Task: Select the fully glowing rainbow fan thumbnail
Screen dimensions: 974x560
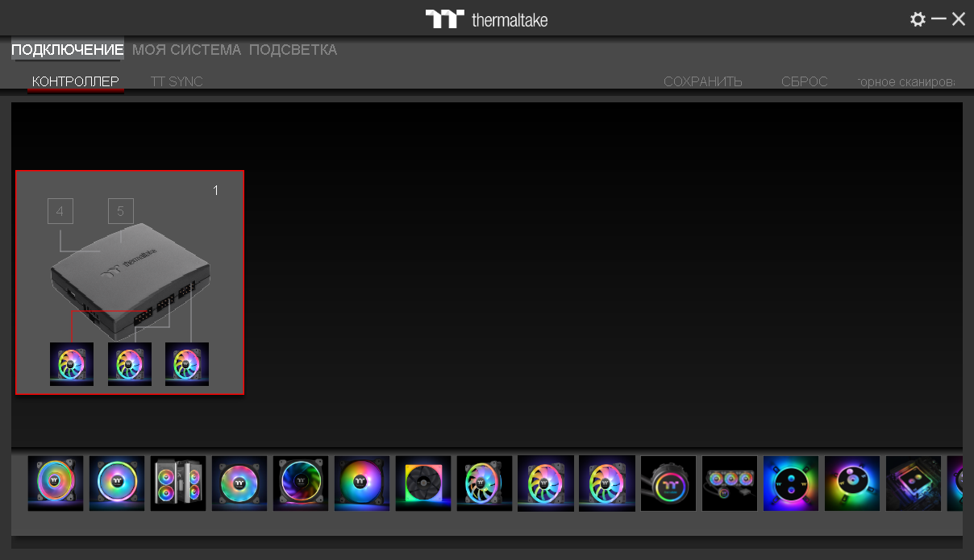Action: (x=362, y=483)
